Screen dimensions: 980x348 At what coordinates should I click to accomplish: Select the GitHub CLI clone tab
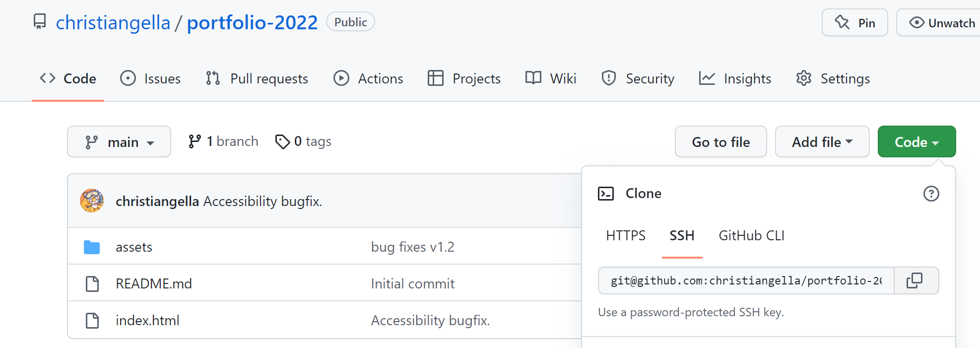(x=751, y=236)
